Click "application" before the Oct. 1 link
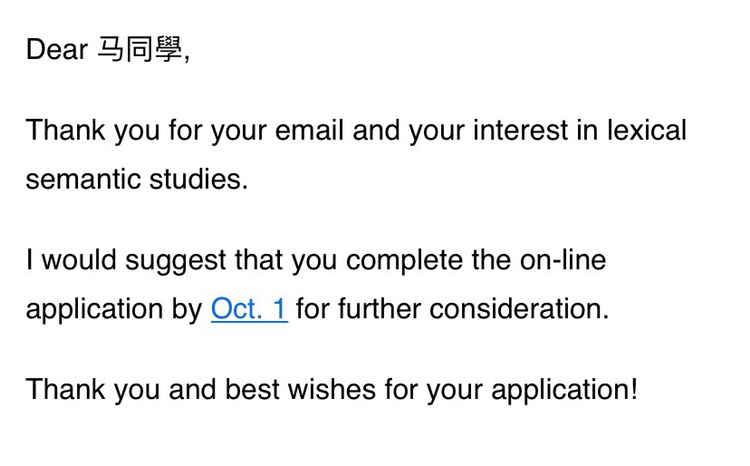This screenshot has height=466, width=750. pyautogui.click(x=97, y=310)
